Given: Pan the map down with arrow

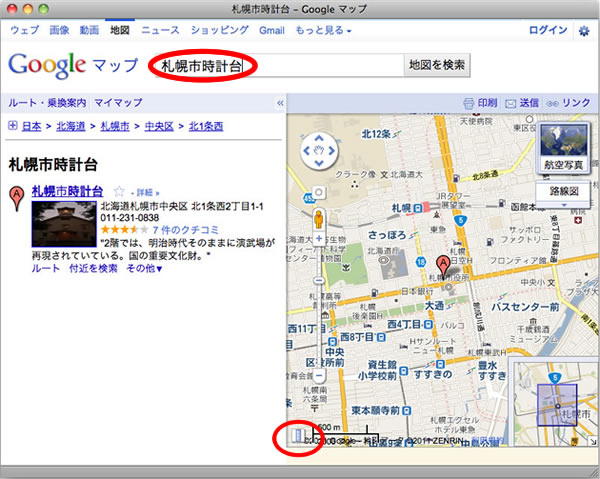Looking at the screenshot, I should point(319,163).
